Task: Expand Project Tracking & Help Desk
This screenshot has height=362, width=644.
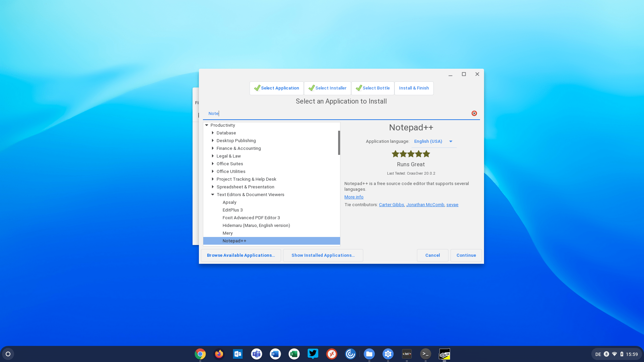Action: pyautogui.click(x=213, y=179)
